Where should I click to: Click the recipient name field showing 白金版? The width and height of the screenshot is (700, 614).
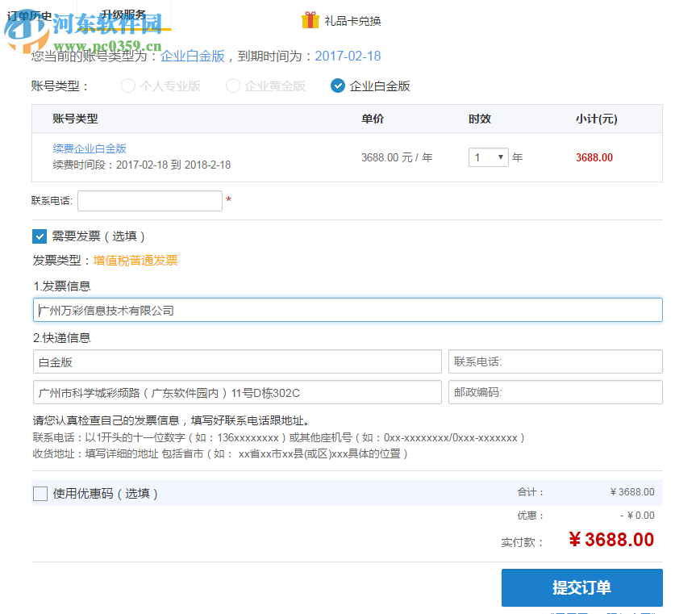[237, 361]
